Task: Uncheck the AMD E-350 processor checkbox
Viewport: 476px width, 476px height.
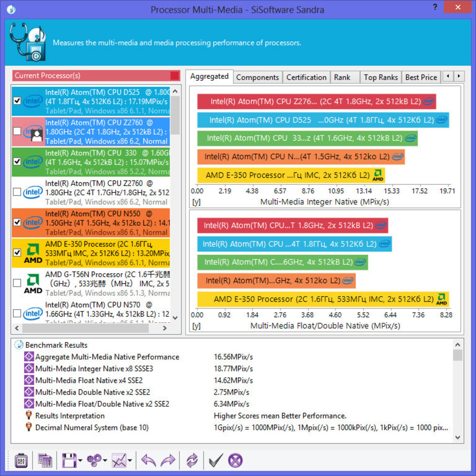Action: point(17,253)
